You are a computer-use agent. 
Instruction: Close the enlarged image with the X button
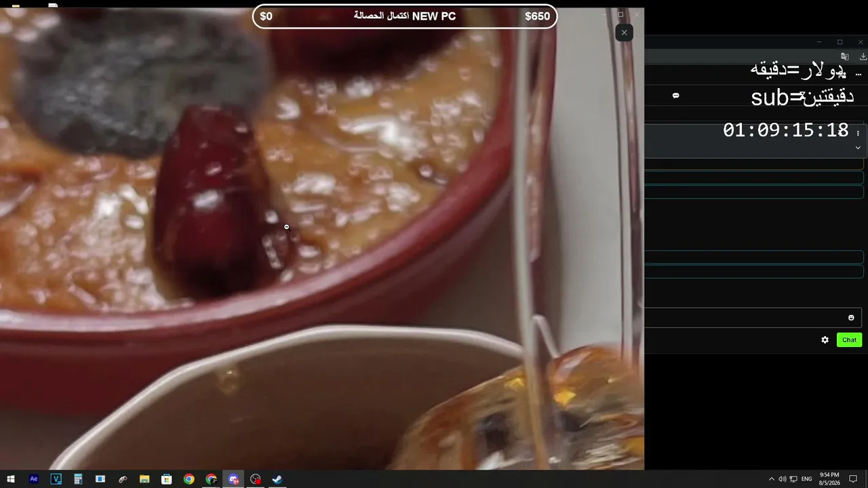coord(624,33)
